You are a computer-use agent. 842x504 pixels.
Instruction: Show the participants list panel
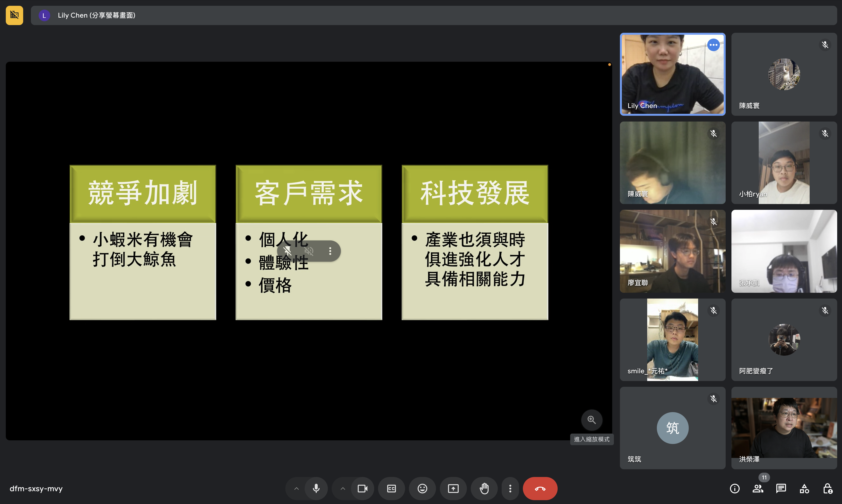[758, 488]
